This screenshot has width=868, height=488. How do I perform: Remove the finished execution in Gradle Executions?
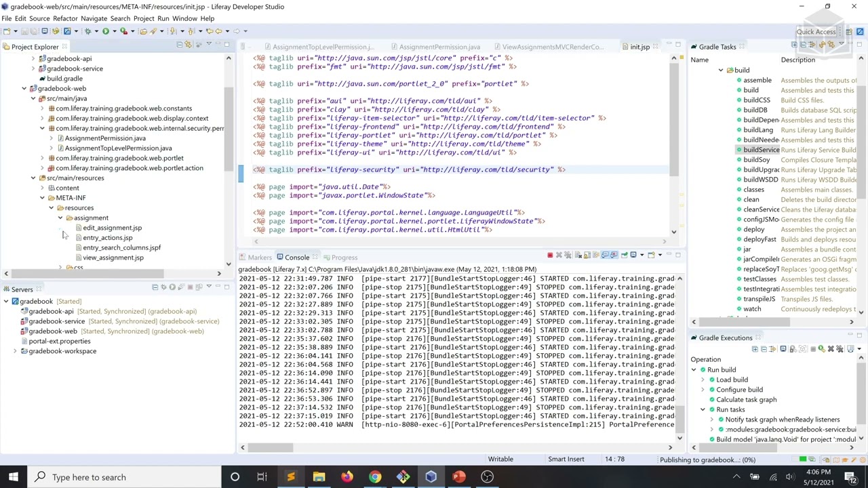831,349
